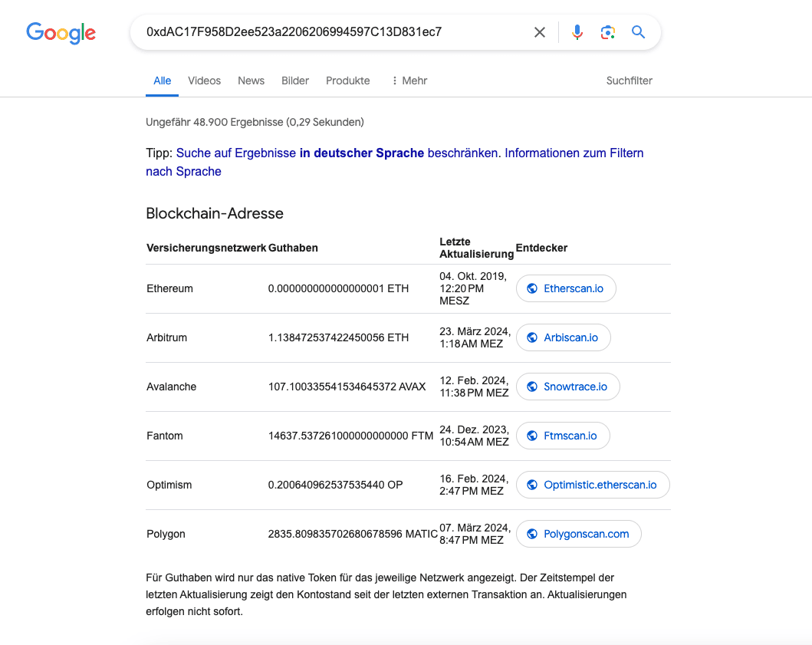
Task: Click the 0.200640962537535440 OP balance
Action: click(x=336, y=485)
